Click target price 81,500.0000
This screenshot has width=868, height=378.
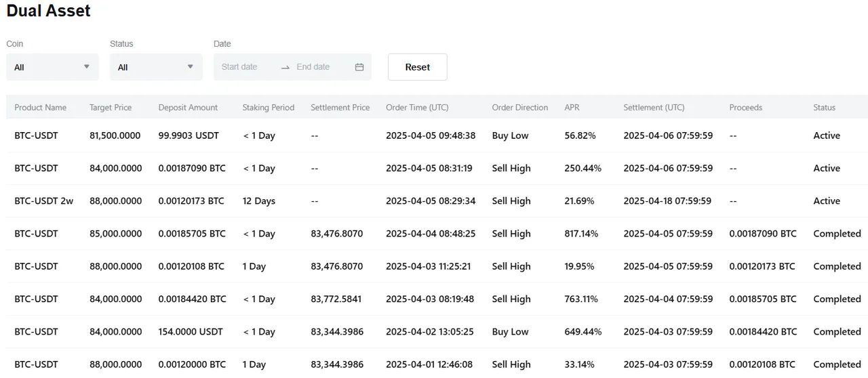click(116, 135)
